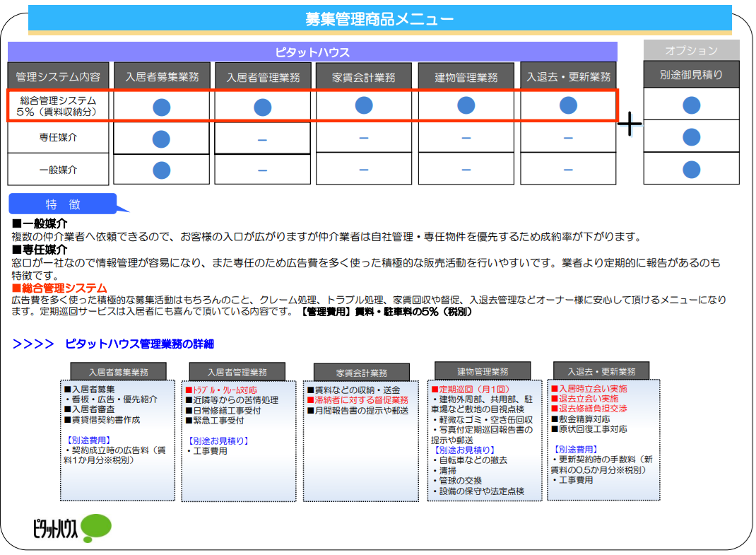756x555 pixels.
Task: Click the 専任媒介 row label in the table
Action: click(58, 138)
